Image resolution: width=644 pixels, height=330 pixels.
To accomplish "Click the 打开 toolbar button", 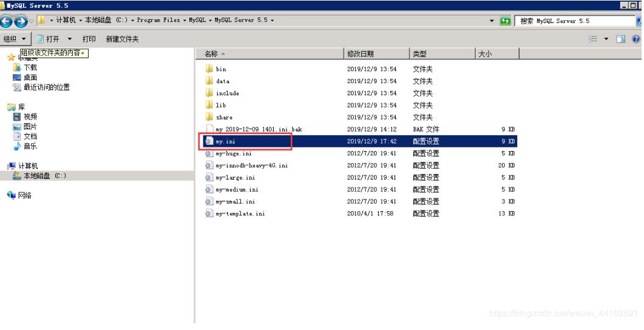I will coord(47,39).
